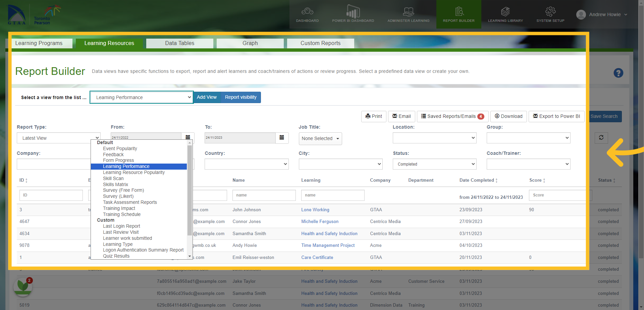Expand the Location dropdown
This screenshot has height=310, width=644.
click(434, 138)
